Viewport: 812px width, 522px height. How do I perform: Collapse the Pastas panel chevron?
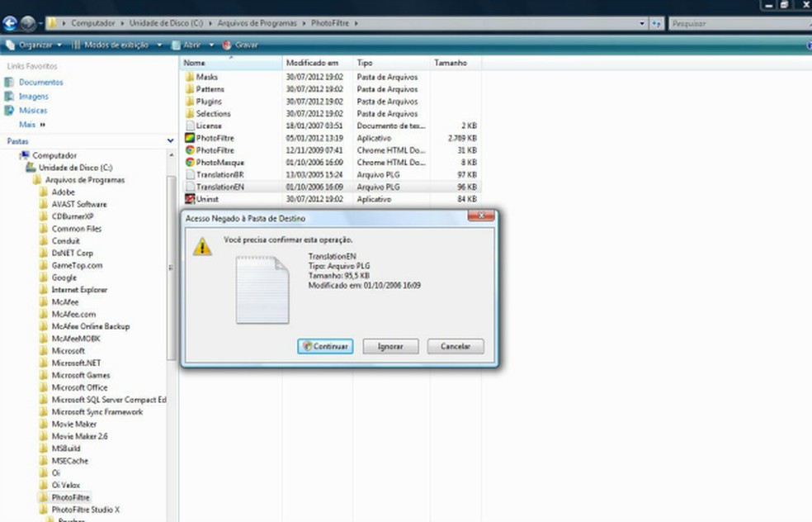tap(170, 141)
